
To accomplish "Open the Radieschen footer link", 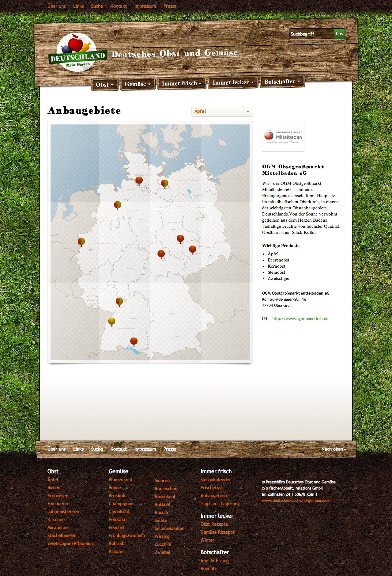I will 166,488.
